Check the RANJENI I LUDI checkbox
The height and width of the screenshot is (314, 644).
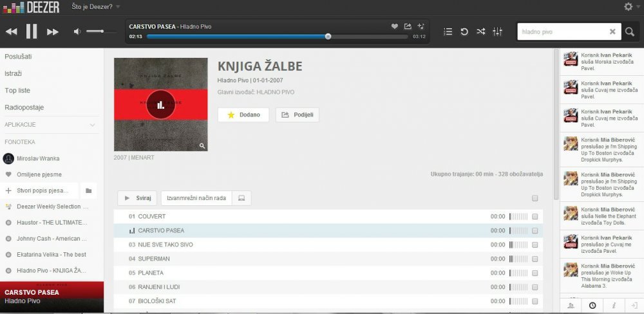tap(535, 287)
